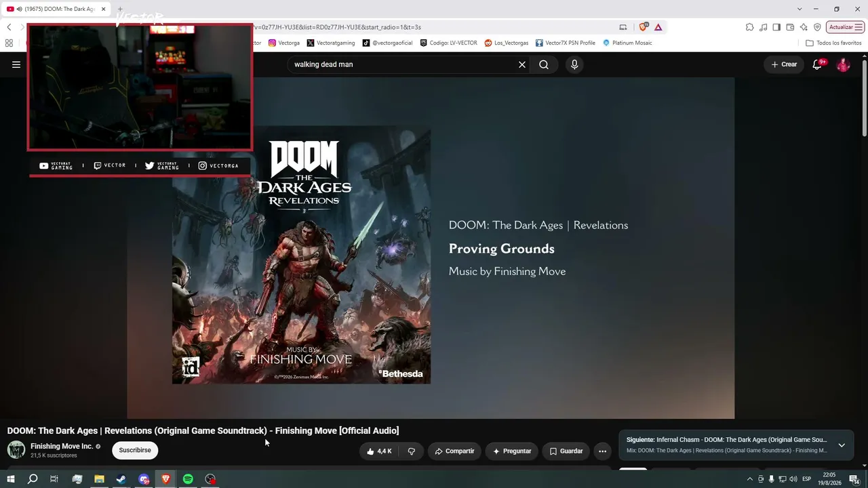Click the Siguiente: Infernal Chasm next-up title
The height and width of the screenshot is (488, 868).
click(726, 440)
